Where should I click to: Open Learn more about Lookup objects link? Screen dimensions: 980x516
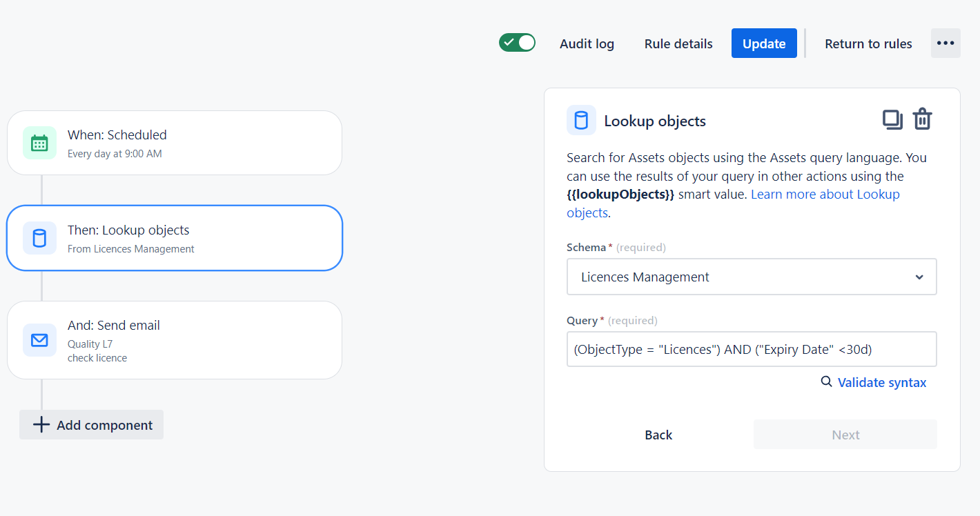(825, 194)
